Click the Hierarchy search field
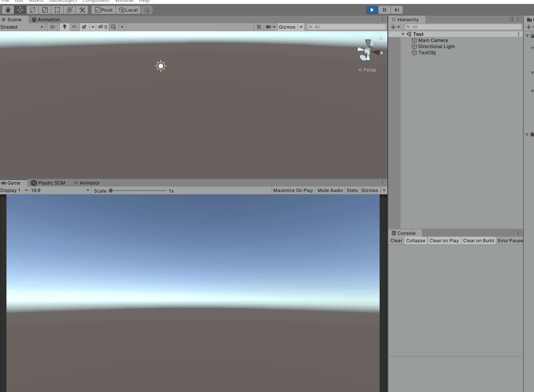The width and height of the screenshot is (534, 392). pos(463,27)
